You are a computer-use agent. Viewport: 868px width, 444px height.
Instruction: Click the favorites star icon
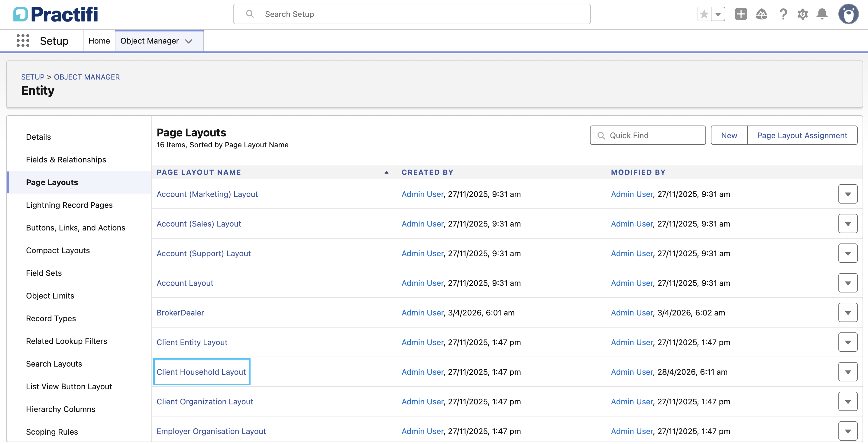point(704,14)
